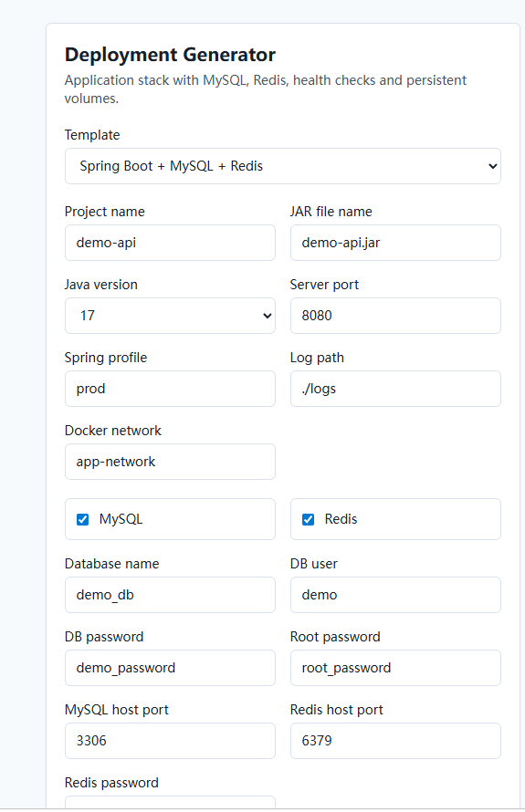This screenshot has height=812, width=525.
Task: Click the Redis option label text
Action: pyautogui.click(x=341, y=519)
